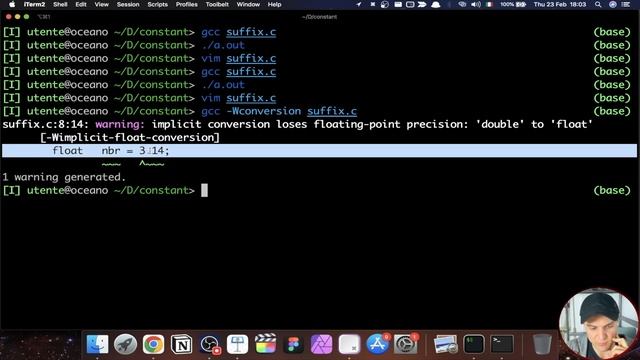The width and height of the screenshot is (640, 360).
Task: Click the volume icon in the menu bar
Action: [x=476, y=4]
